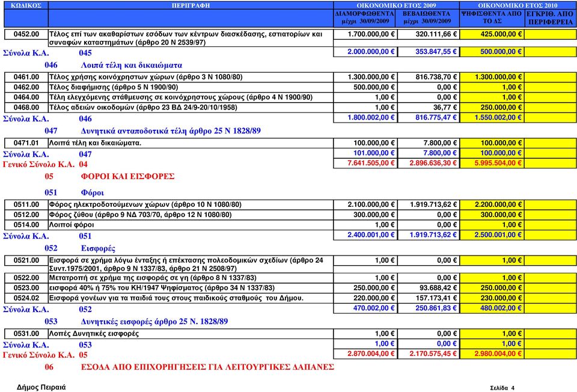Select code cell 0471.01

pos(26,143)
